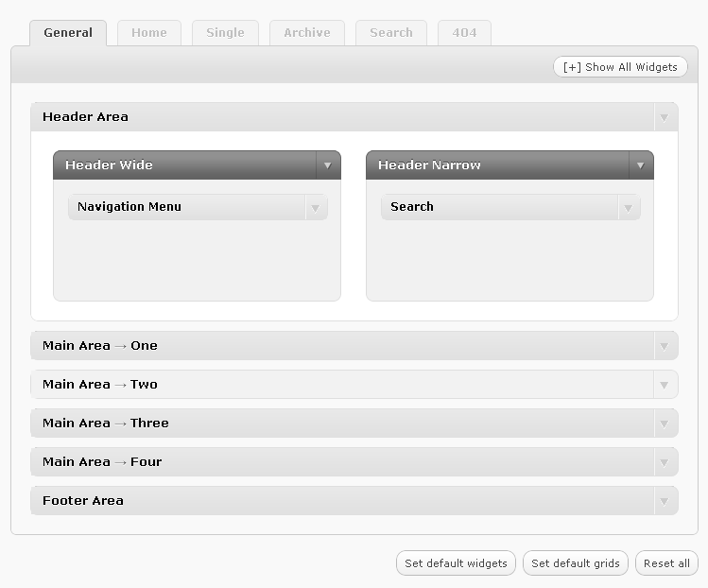Image resolution: width=708 pixels, height=588 pixels.
Task: Collapse Header Area using its arrow
Action: coord(665,117)
